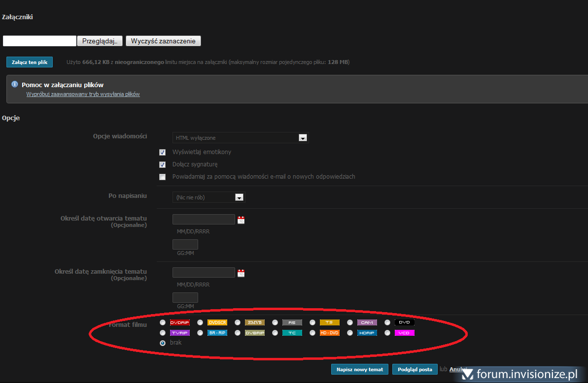
Task: Open the Wypróbuj zaawansowany tryb wysyłania plików link
Action: tap(83, 94)
